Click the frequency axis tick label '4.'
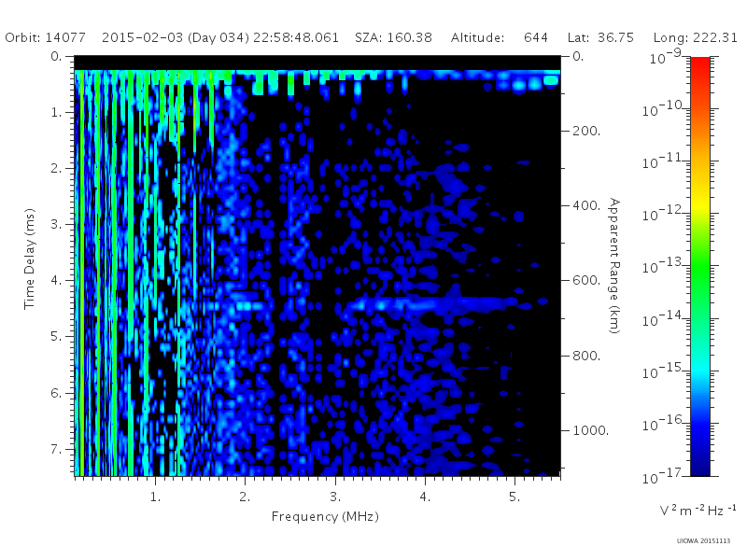 425,497
